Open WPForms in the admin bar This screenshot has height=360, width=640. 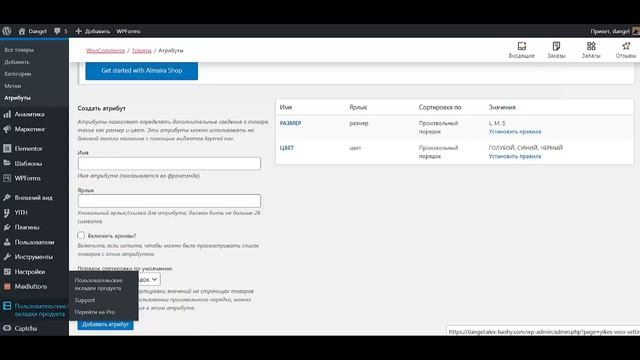tap(128, 31)
